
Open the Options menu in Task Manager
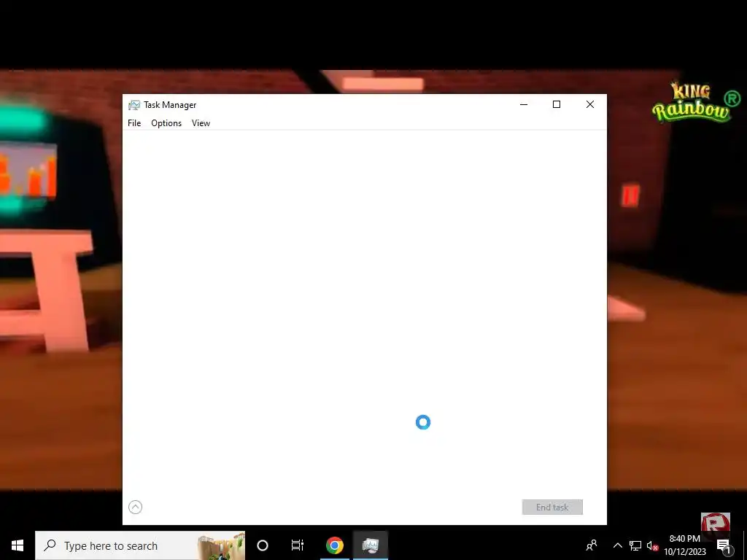[x=166, y=122]
